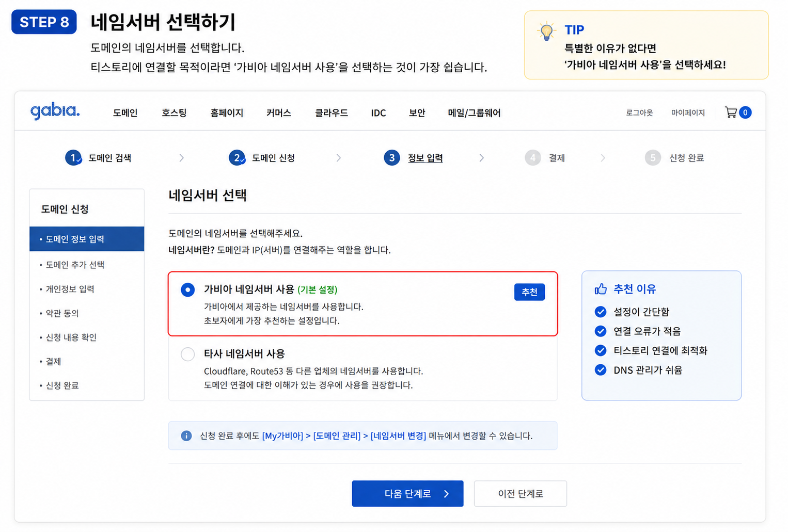Click the 도메인 신청 sidebar heading
This screenshot has width=788, height=532.
pyautogui.click(x=65, y=209)
